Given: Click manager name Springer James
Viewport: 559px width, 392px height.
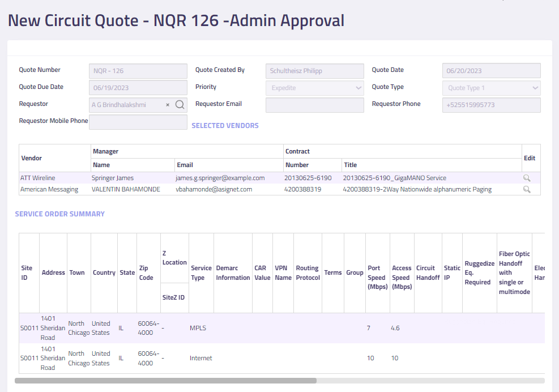Looking at the screenshot, I should point(113,178).
